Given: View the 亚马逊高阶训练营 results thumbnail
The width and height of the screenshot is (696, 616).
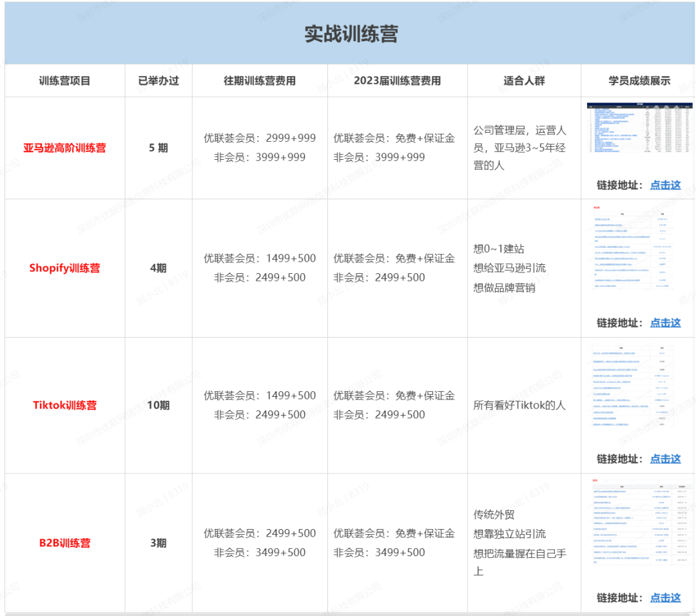Looking at the screenshot, I should [639, 128].
